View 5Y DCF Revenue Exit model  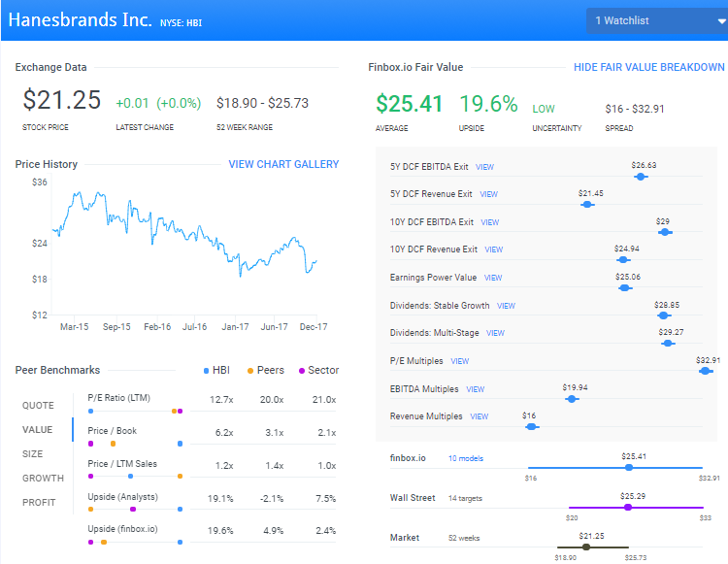(x=488, y=194)
